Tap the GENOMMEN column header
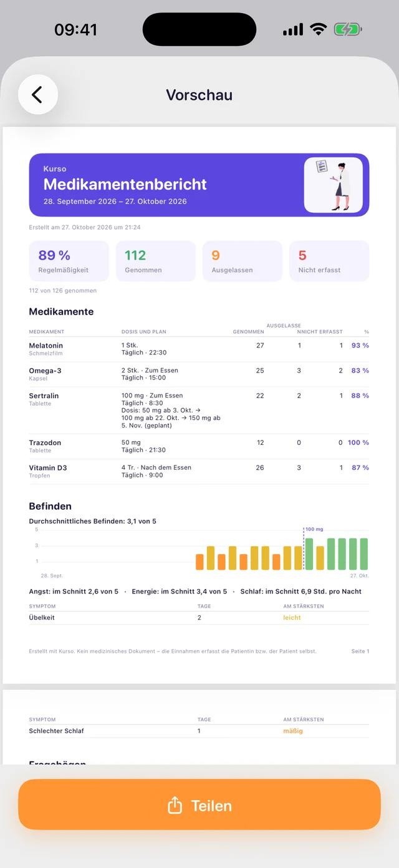Screen dimensions: 399x868 248,332
